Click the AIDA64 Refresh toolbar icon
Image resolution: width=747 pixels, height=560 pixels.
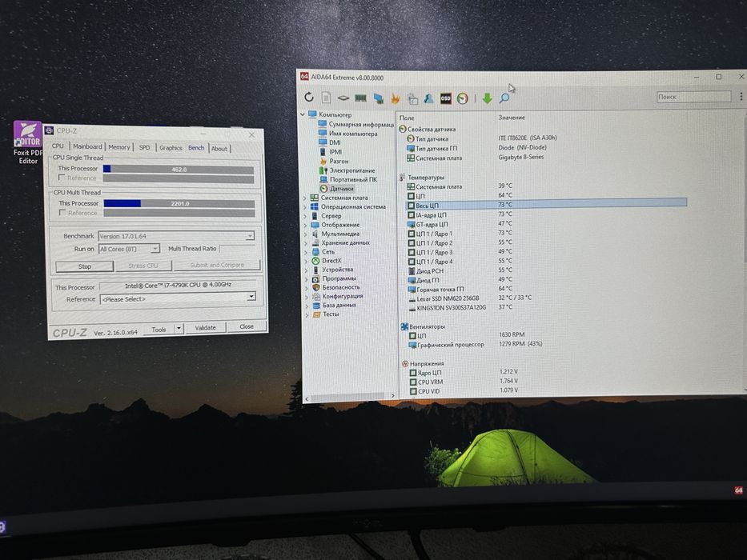[x=309, y=97]
